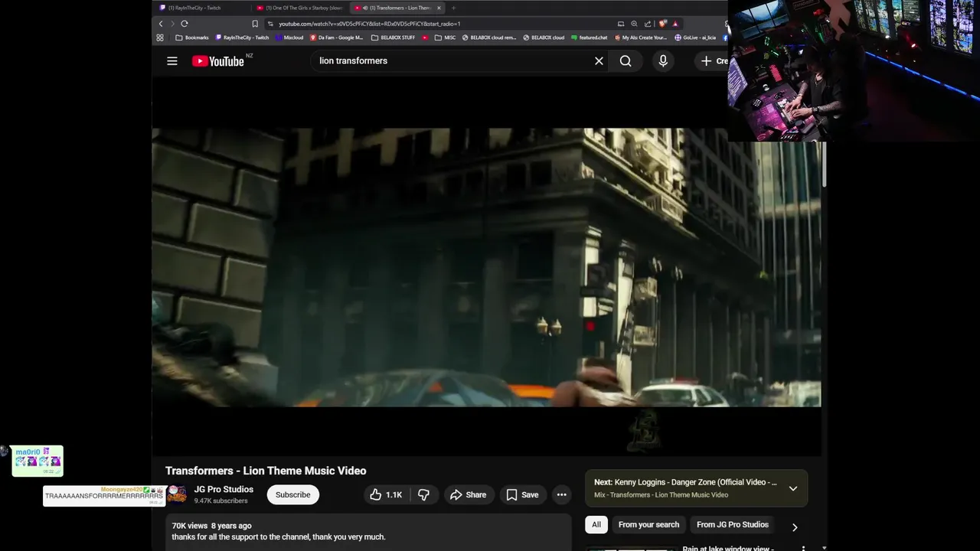Image resolution: width=980 pixels, height=551 pixels.
Task: Start voice search with microphone
Action: point(663,61)
